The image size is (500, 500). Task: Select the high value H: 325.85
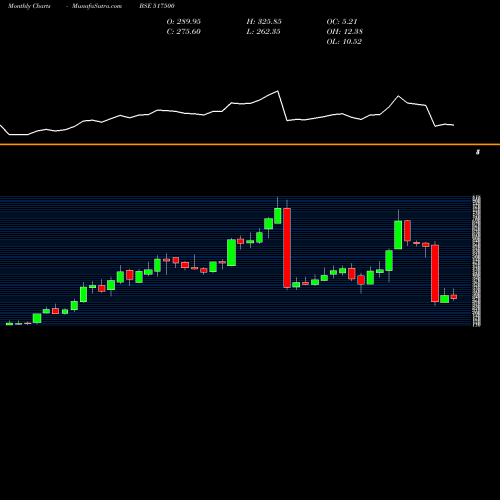click(264, 22)
